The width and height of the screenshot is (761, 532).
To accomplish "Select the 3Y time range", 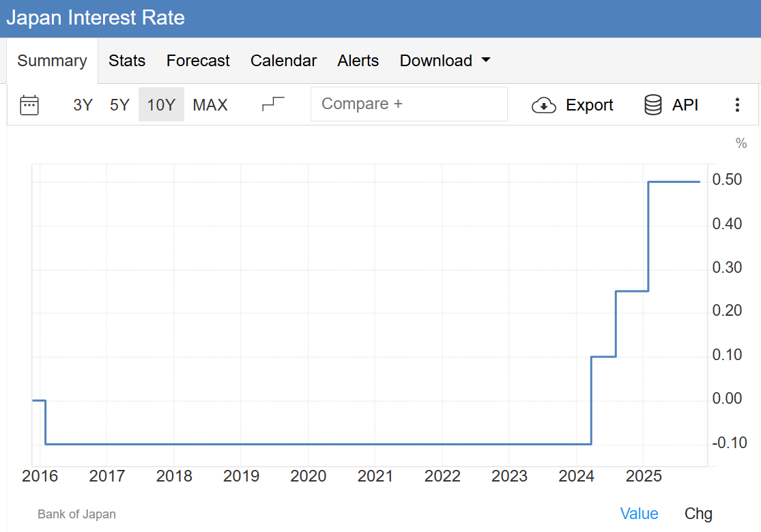I will pos(83,105).
